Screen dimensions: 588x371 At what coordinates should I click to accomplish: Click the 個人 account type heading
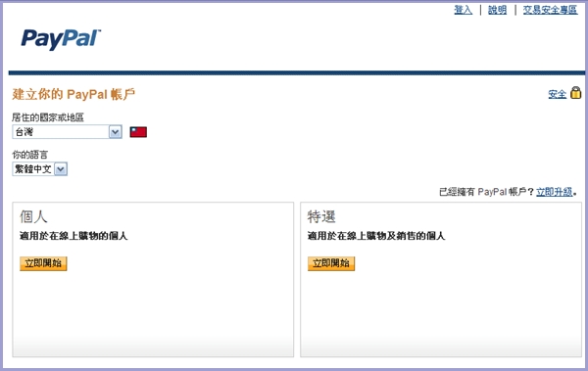[33, 216]
